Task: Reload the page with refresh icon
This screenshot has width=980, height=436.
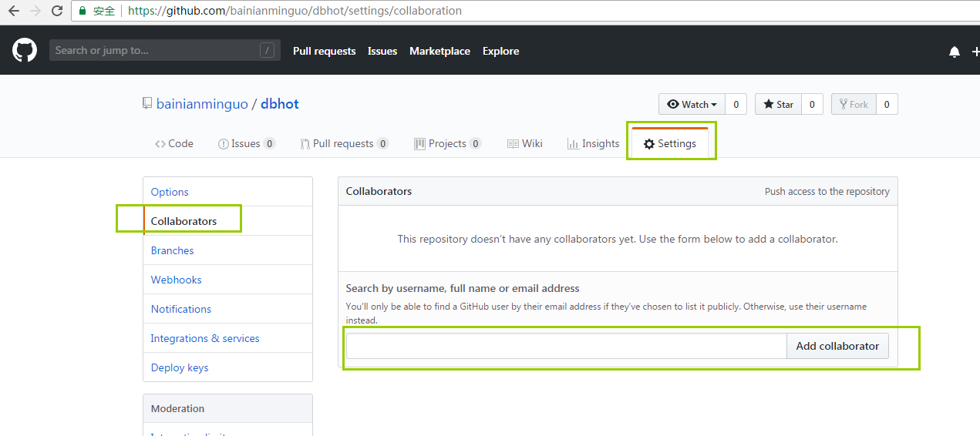Action: click(x=57, y=11)
